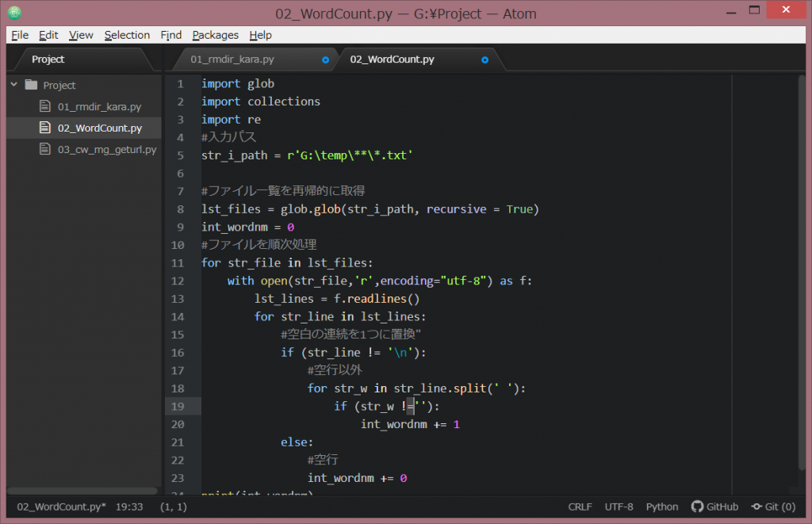
Task: Open the File menu
Action: point(20,35)
